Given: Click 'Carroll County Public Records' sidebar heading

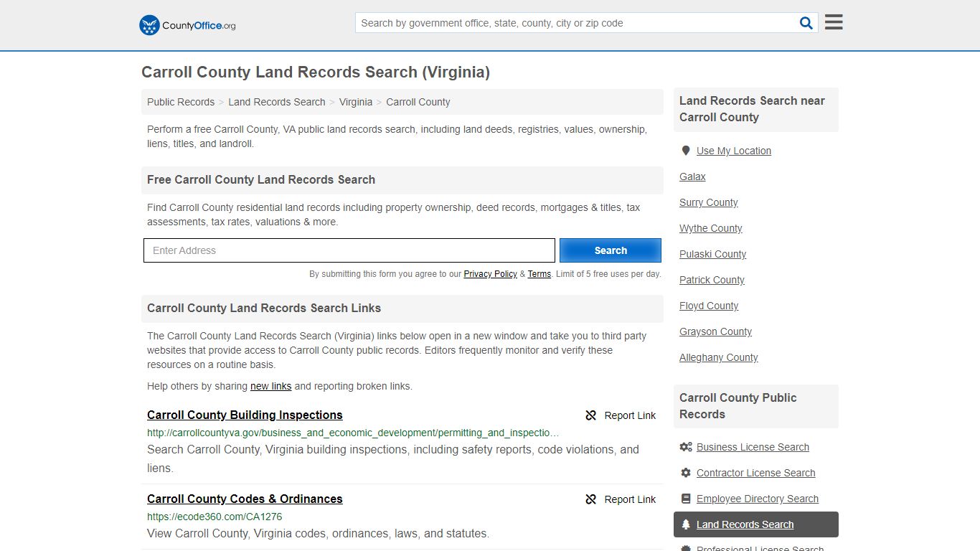Looking at the screenshot, I should click(x=738, y=406).
